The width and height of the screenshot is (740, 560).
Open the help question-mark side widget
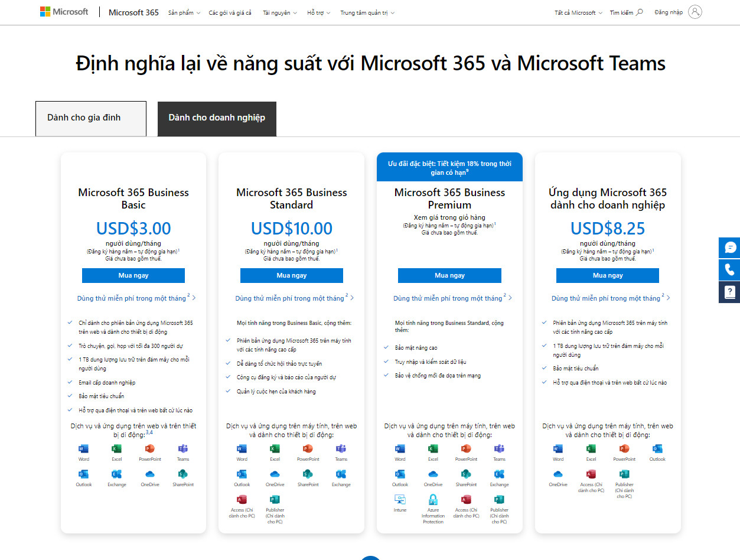[729, 292]
